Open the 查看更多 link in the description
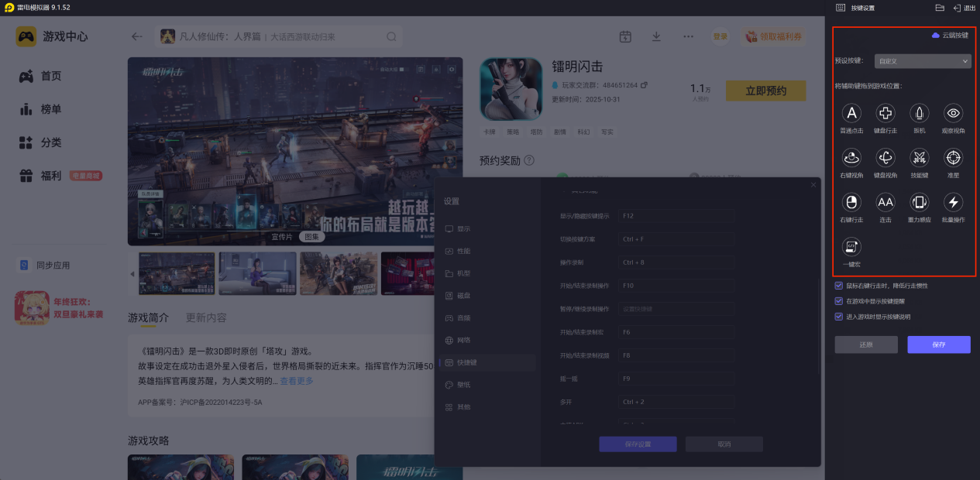This screenshot has height=480, width=980. [297, 381]
